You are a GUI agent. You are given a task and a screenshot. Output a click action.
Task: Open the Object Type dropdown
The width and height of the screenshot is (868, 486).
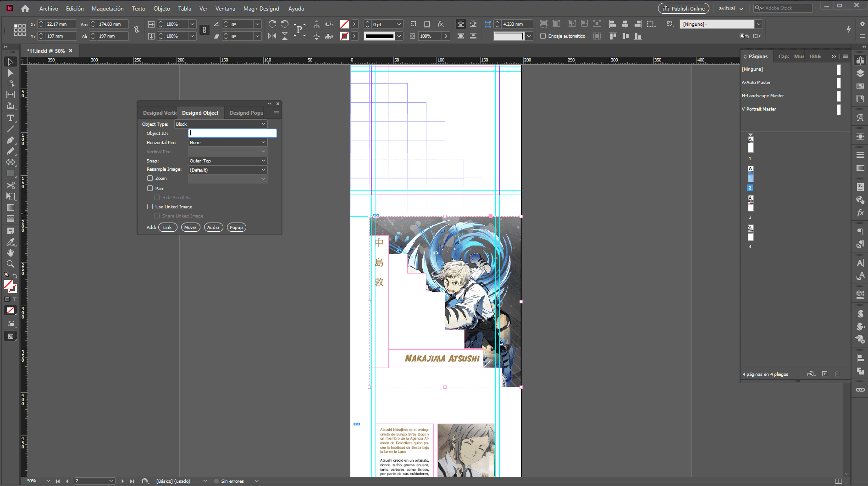(221, 124)
